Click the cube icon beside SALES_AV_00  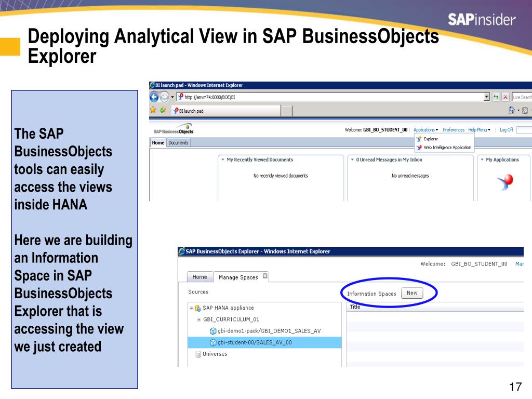[x=213, y=343]
